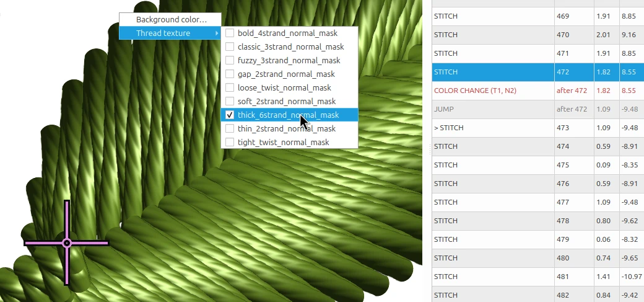
Task: Select the STITCH row numbered 471
Action: coord(537,53)
